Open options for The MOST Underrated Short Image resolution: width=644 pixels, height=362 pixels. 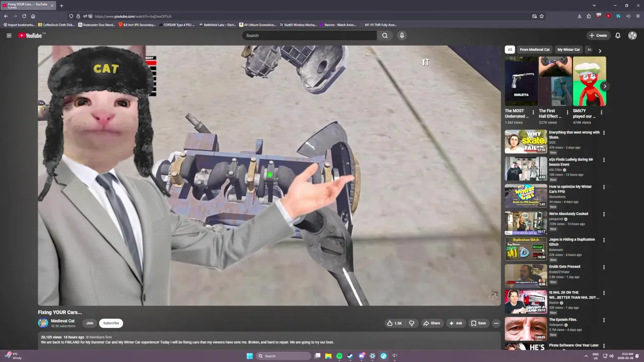coord(533,113)
